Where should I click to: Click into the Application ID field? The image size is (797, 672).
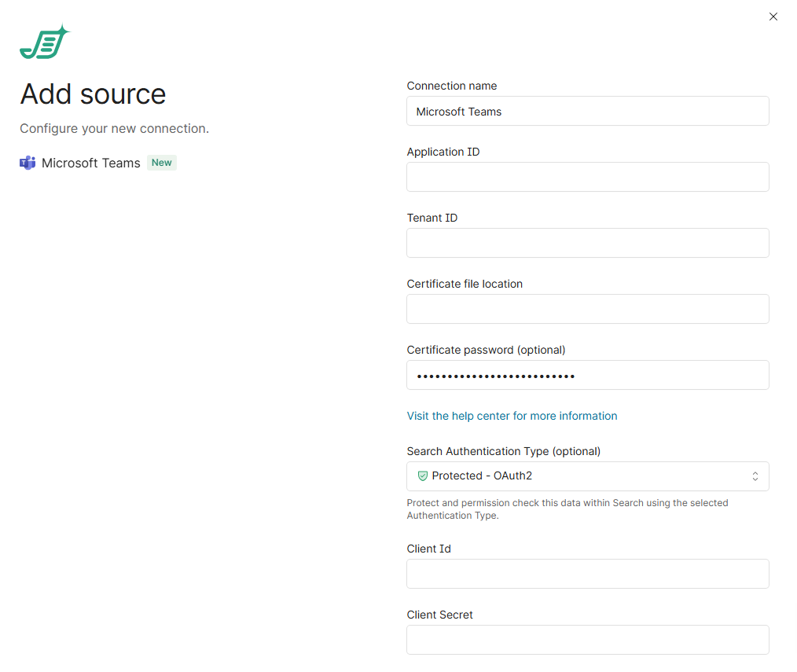(587, 177)
